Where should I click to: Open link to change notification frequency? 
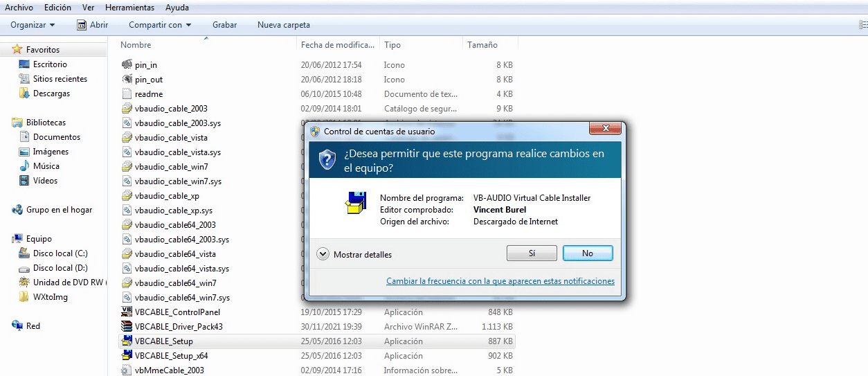coord(500,281)
